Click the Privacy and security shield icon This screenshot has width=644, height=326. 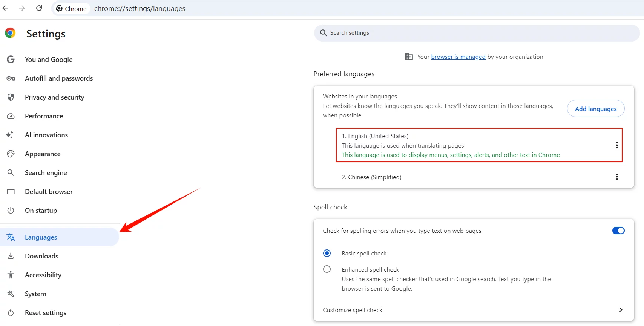pos(11,97)
